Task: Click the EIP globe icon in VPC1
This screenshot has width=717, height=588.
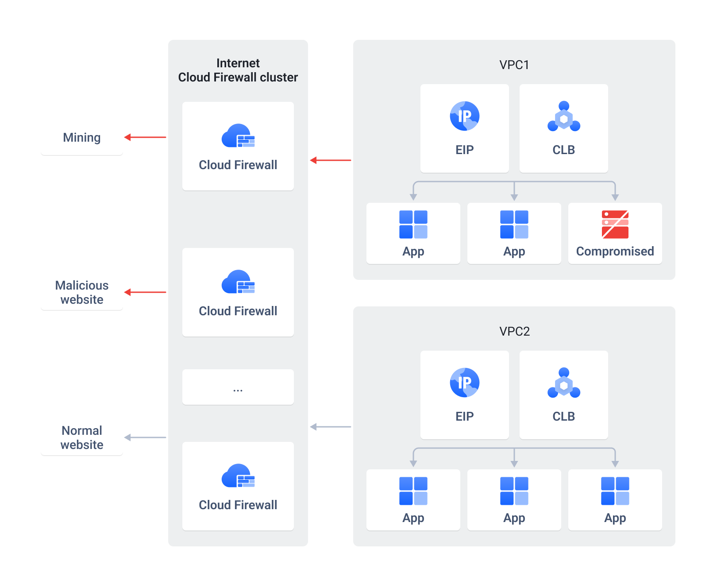Action: [x=464, y=116]
